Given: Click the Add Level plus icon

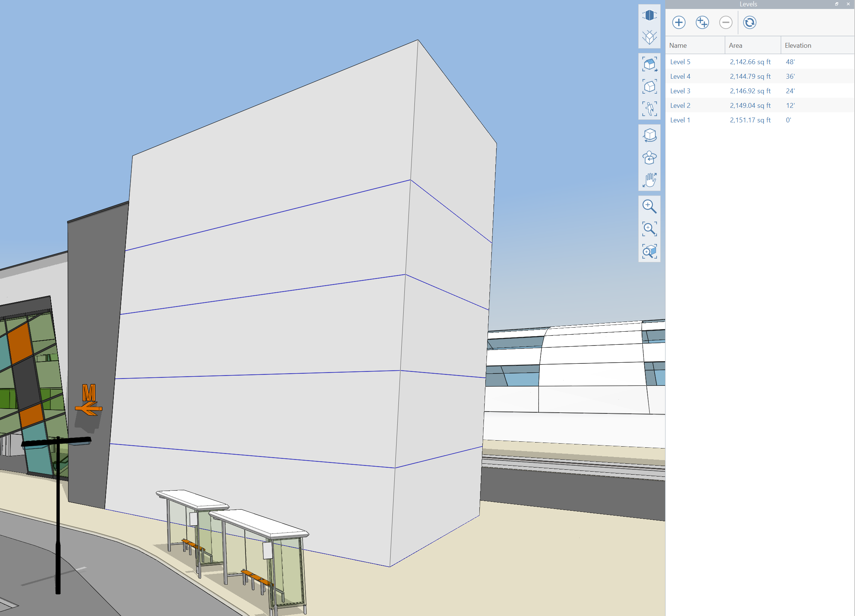Looking at the screenshot, I should pyautogui.click(x=679, y=22).
